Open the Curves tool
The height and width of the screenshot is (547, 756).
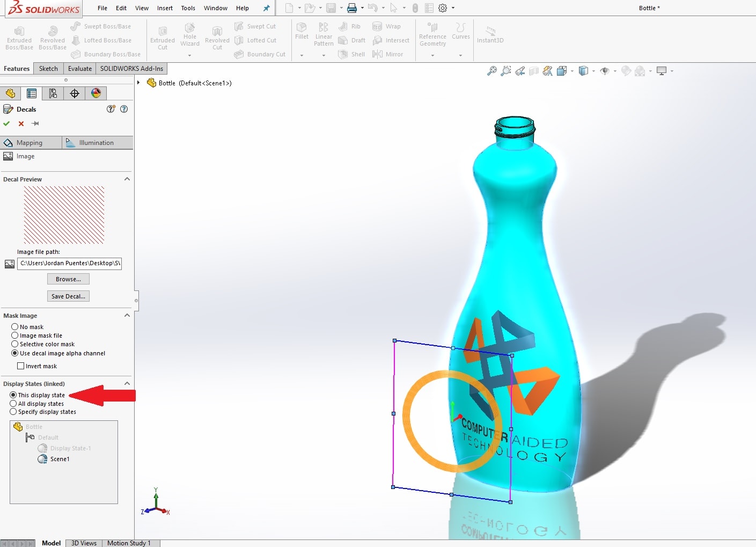(461, 31)
